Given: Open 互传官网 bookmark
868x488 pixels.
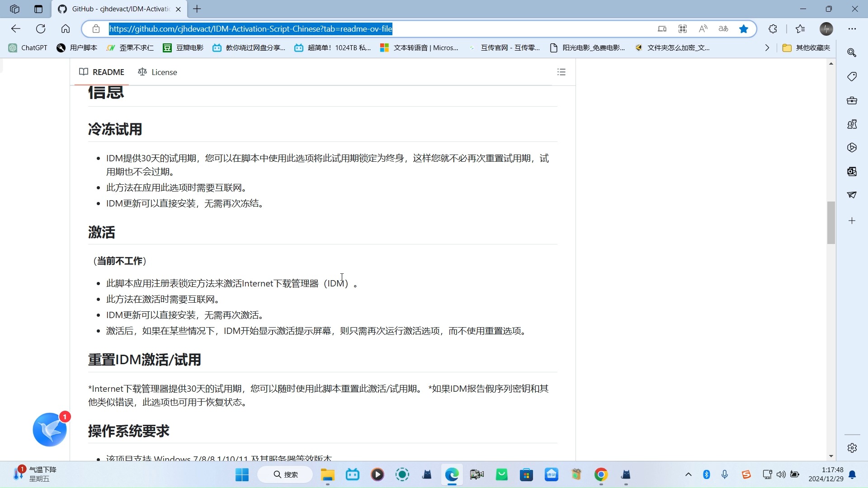Looking at the screenshot, I should pos(504,48).
